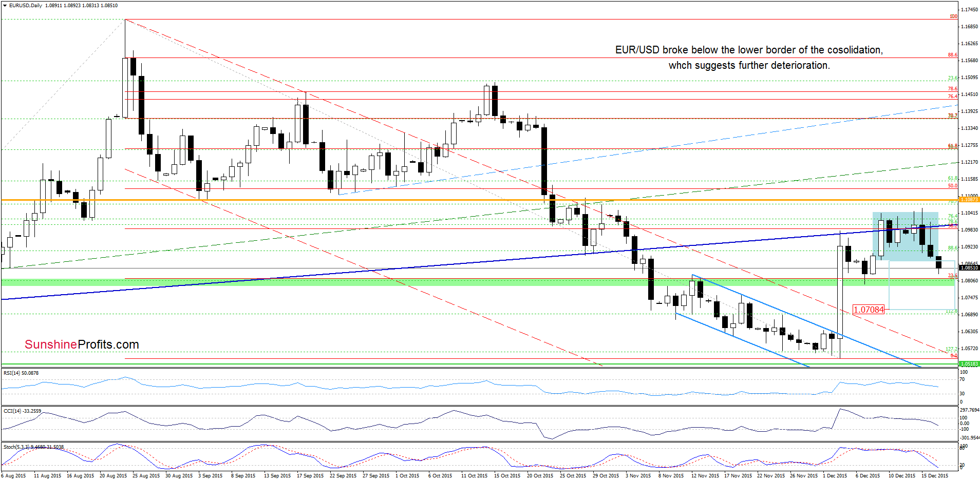Viewport: 980px width, 480px height.
Task: Click the 3 Sep 2015 date label
Action: coord(210,476)
